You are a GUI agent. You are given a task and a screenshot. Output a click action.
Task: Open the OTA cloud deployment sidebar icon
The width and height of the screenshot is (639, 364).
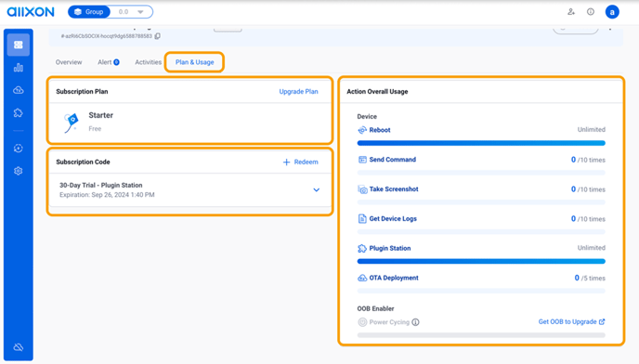[x=19, y=90]
